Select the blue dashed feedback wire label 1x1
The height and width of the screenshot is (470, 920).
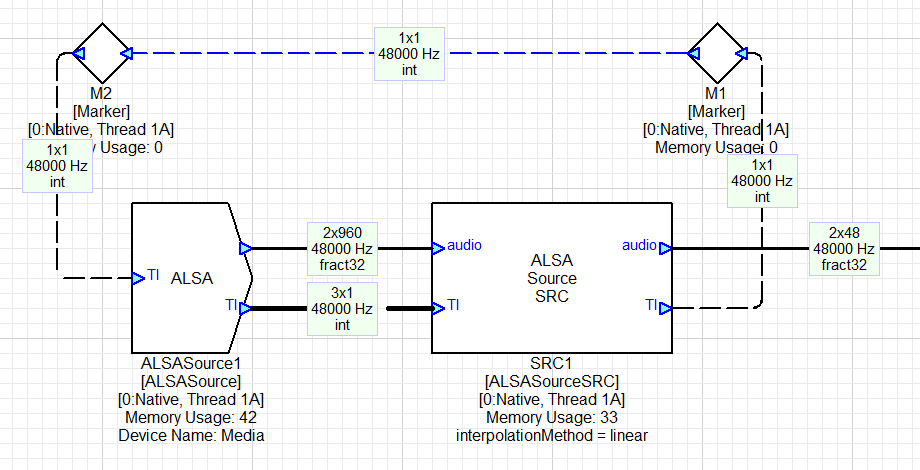coord(410,54)
